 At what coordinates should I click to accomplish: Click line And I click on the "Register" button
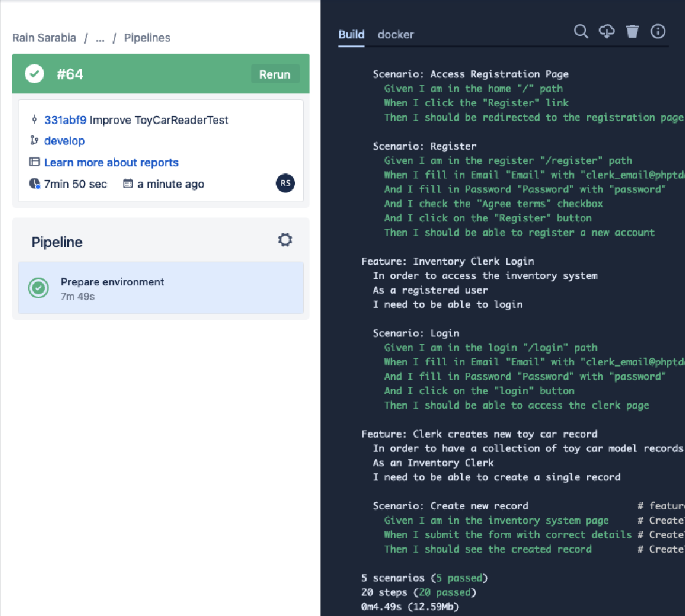pos(488,218)
